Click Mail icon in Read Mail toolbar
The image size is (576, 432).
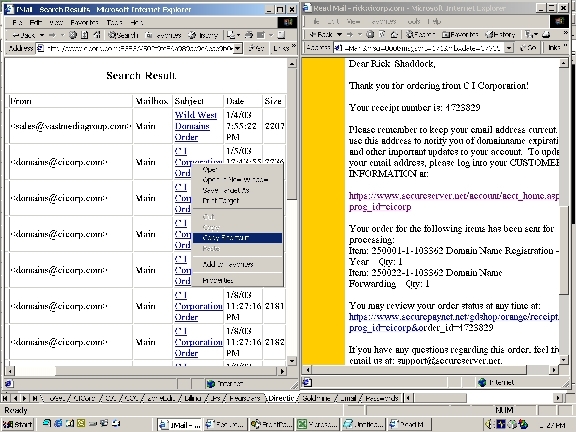529,35
